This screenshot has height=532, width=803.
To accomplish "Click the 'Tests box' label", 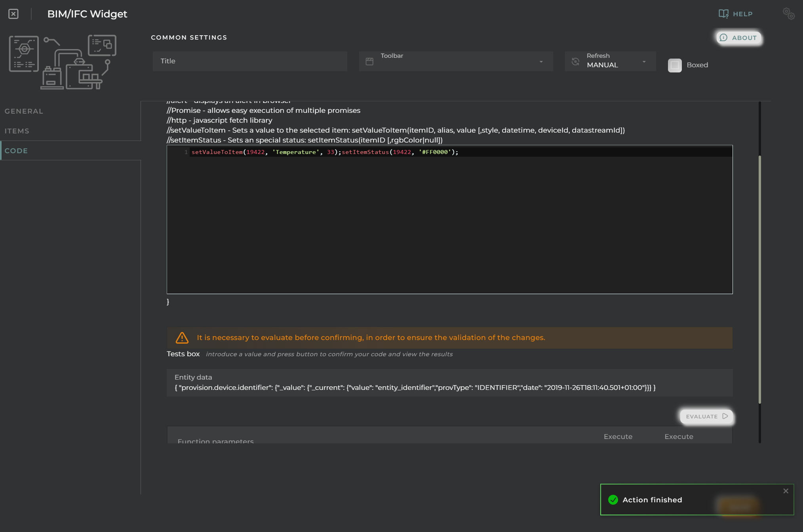I will click(x=183, y=354).
